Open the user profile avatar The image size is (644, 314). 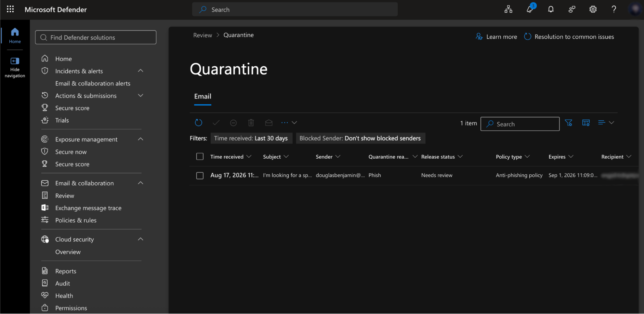click(x=635, y=9)
